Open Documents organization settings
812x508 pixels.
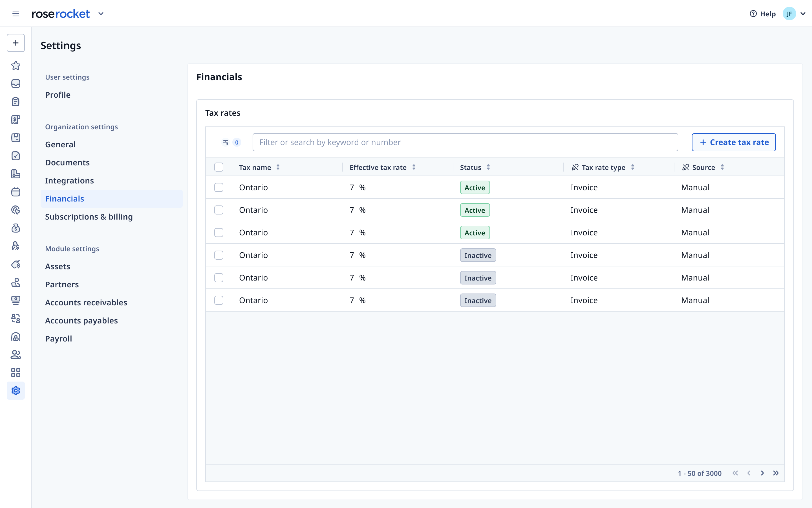click(x=67, y=163)
